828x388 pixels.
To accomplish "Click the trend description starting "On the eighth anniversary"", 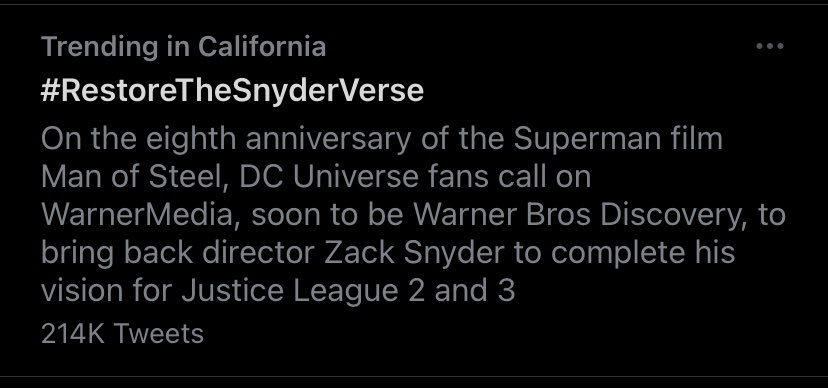I will point(413,215).
